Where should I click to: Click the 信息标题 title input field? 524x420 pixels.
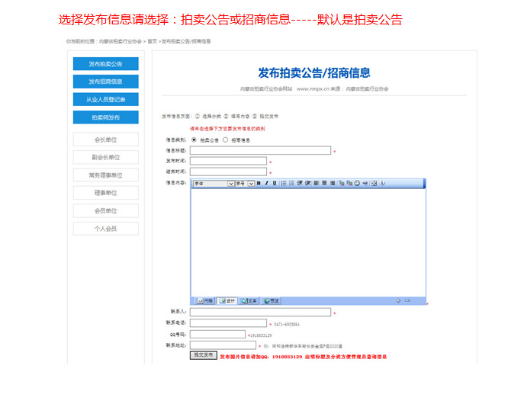[260, 151]
